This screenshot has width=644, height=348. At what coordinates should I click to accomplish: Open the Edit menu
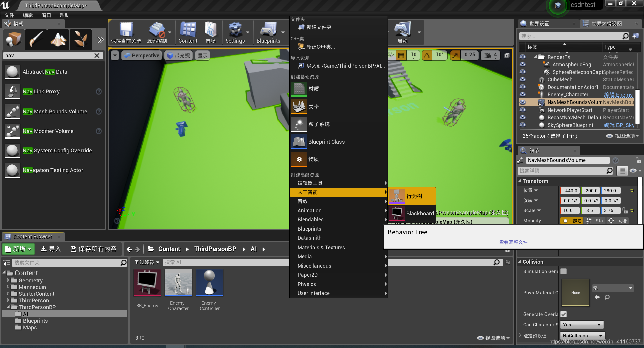click(x=28, y=15)
